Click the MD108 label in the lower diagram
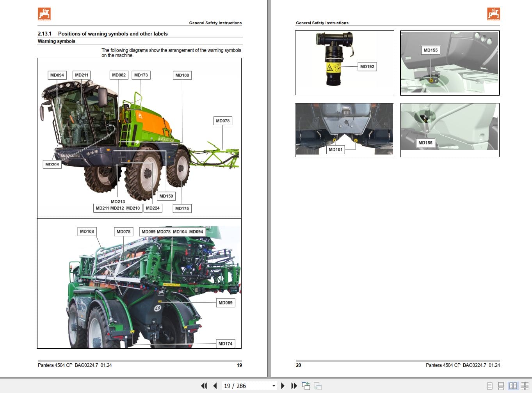Image resolution: width=532 pixels, height=393 pixels. (87, 231)
